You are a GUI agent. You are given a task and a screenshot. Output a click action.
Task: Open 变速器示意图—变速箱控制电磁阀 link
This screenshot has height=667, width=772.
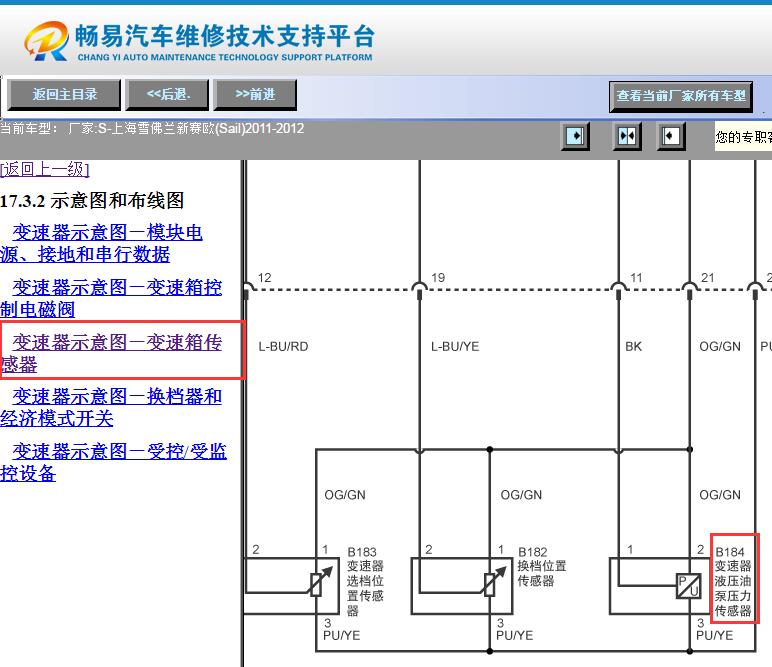pos(111,298)
